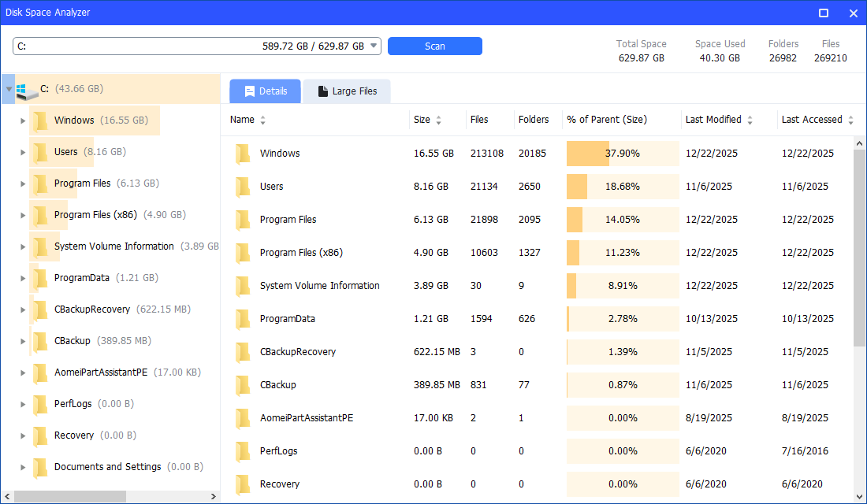The image size is (867, 504).
Task: Expand the AomeiPartAssistantPE tree node
Action: [x=23, y=372]
